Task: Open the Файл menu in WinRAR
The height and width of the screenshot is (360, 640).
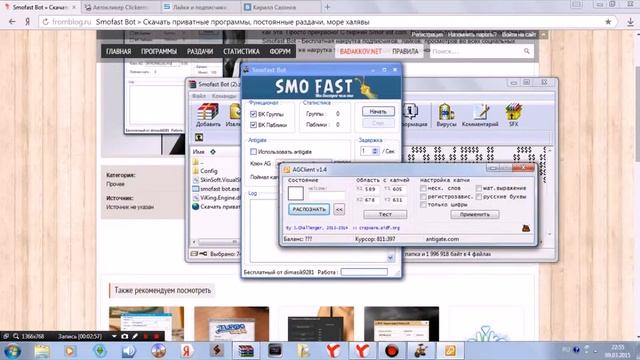Action: click(x=199, y=96)
